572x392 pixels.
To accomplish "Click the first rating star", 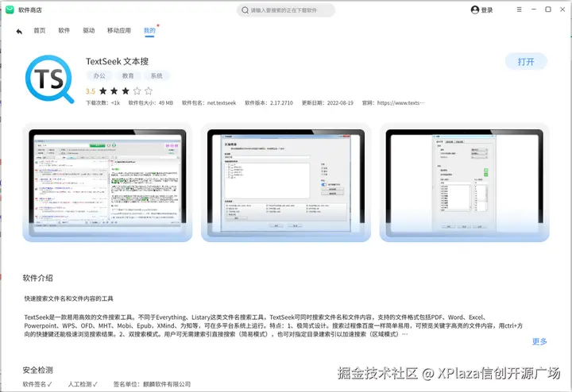I will pyautogui.click(x=103, y=91).
